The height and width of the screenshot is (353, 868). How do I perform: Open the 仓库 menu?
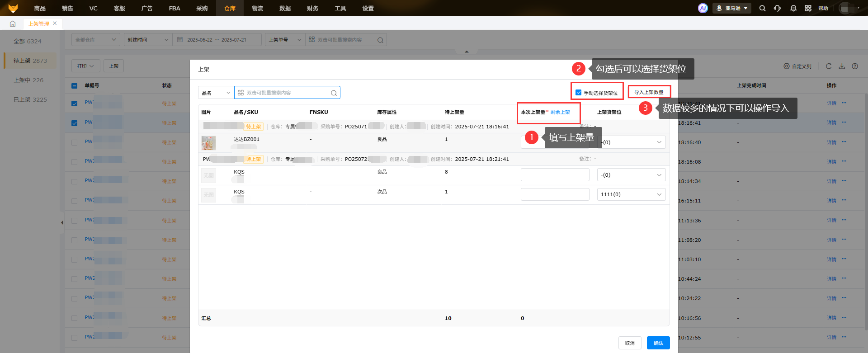point(230,8)
